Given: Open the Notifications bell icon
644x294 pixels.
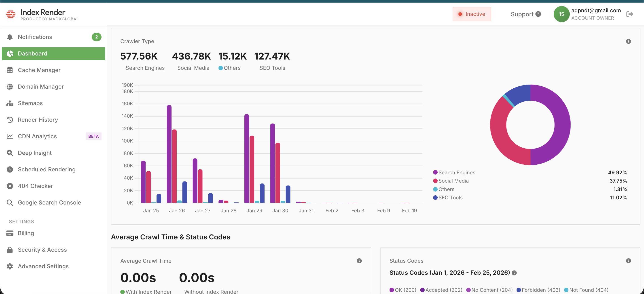Looking at the screenshot, I should click(x=10, y=37).
